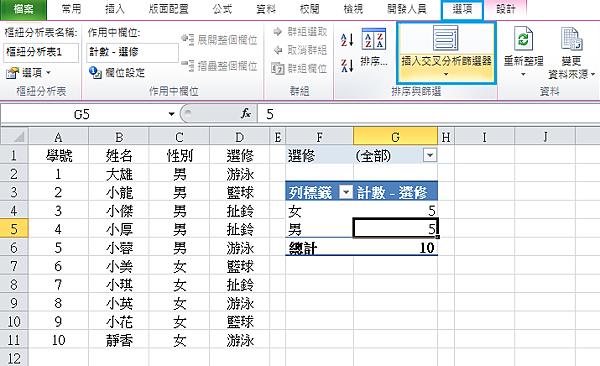Image resolution: width=600 pixels, height=366 pixels.
Task: Click cell with name 靜香
Action: (x=119, y=340)
